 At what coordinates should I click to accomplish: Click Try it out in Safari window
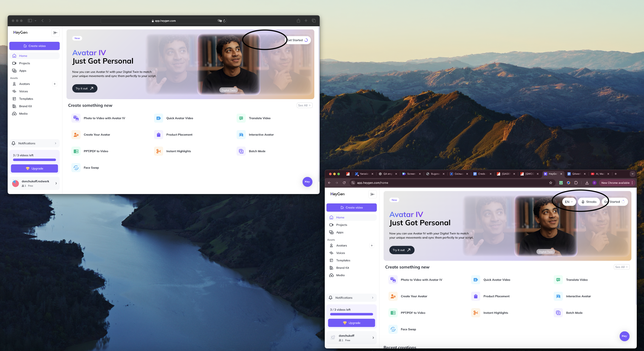click(x=85, y=88)
